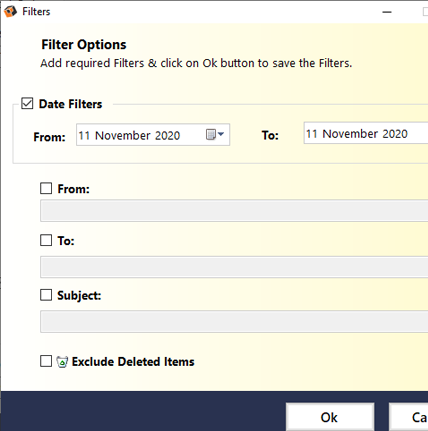Click inside the From sender text field

tap(234, 211)
